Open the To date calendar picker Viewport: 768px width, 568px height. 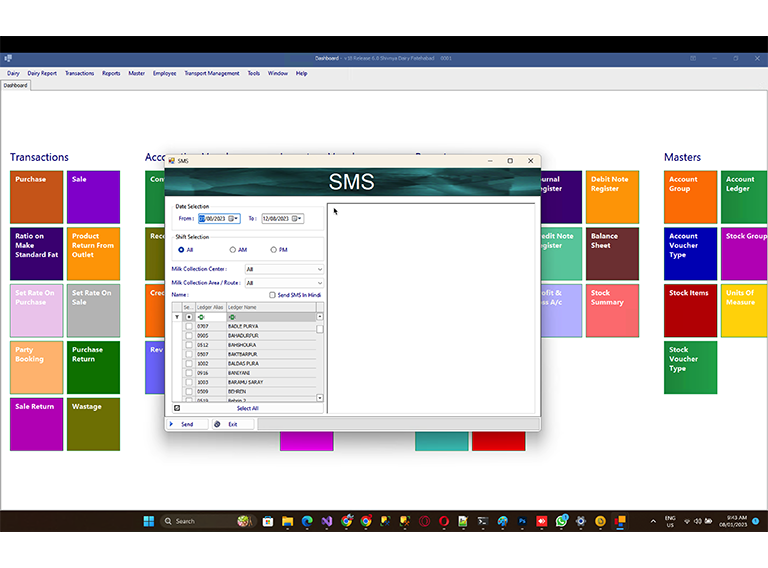(296, 218)
